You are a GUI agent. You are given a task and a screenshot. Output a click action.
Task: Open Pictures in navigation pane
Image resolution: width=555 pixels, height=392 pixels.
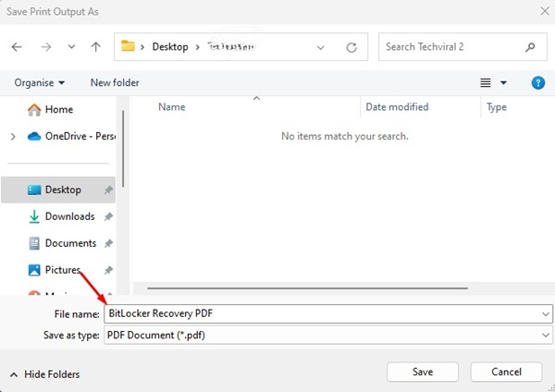(x=54, y=270)
